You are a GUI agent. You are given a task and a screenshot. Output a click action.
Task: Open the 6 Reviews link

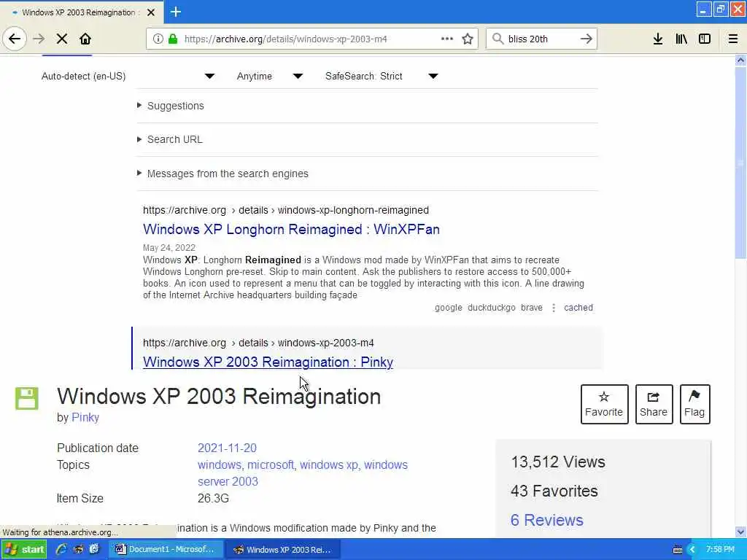547,520
